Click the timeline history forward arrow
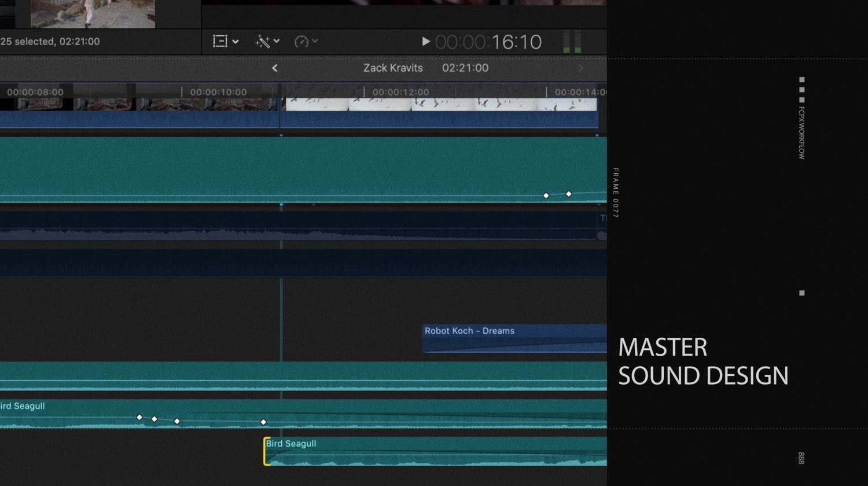868x486 pixels. tap(581, 68)
